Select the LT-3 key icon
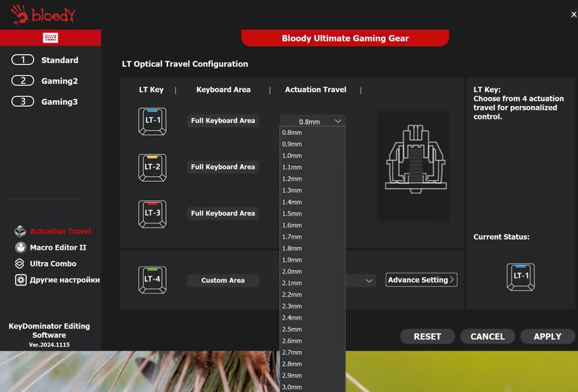 152,214
